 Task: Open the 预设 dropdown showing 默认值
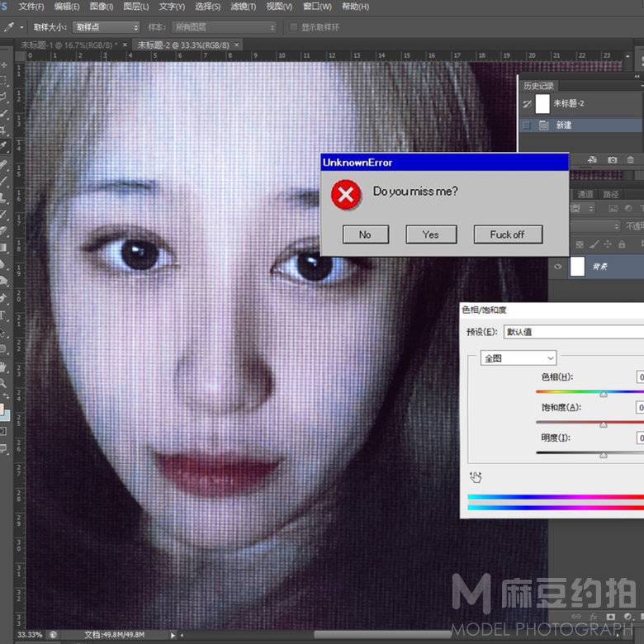[x=574, y=332]
